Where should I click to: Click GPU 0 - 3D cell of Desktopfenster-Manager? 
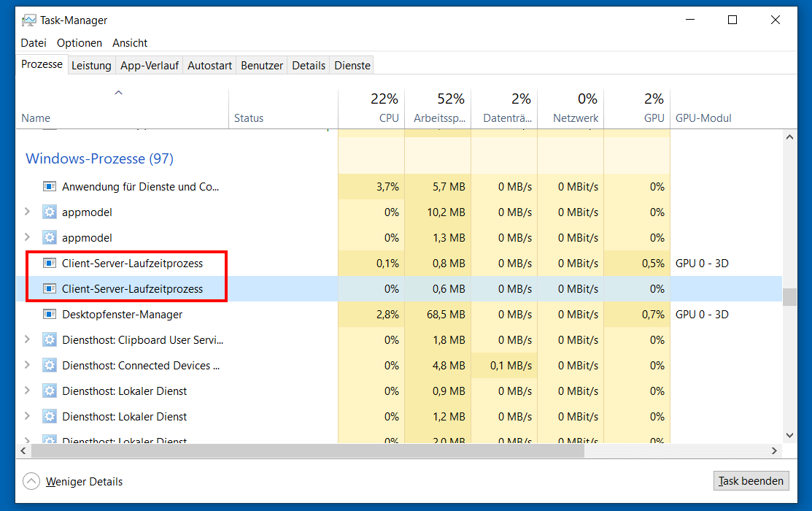tap(702, 315)
